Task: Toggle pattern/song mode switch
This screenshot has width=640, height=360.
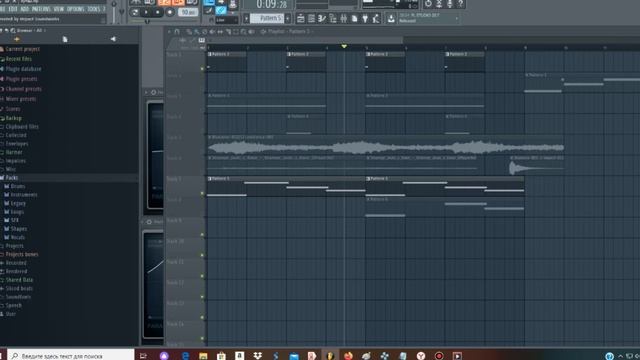Action: [135, 12]
